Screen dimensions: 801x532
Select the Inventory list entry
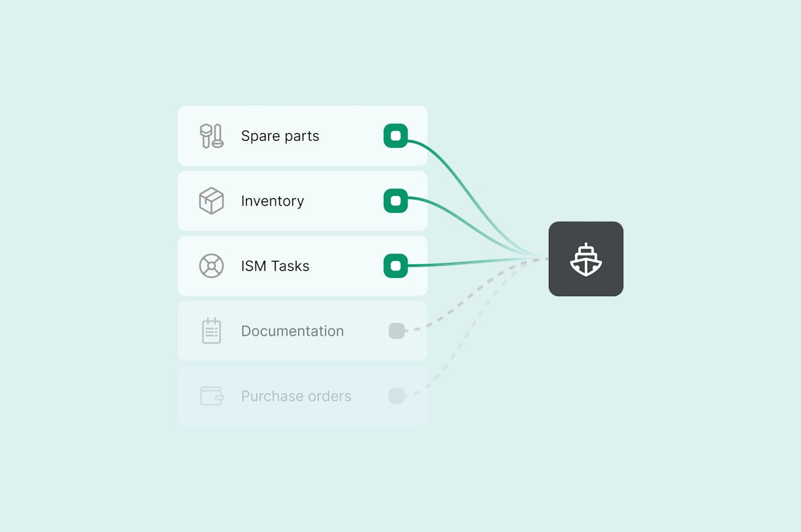coord(302,201)
